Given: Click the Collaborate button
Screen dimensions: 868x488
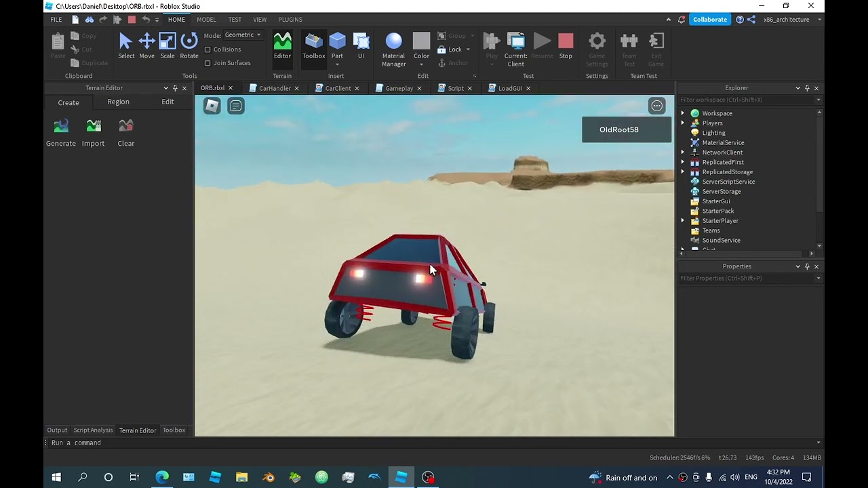Looking at the screenshot, I should tap(709, 20).
